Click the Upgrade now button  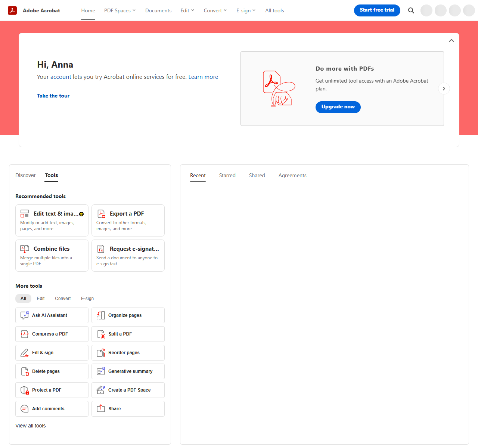pos(338,107)
